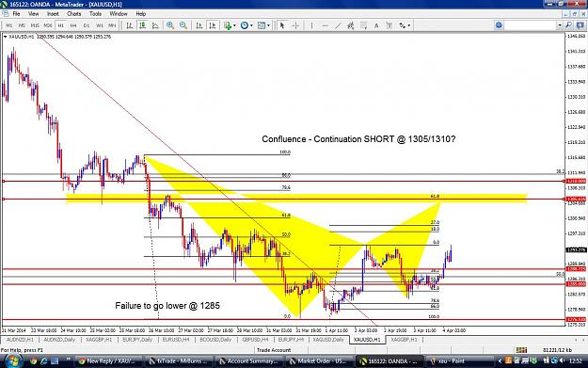Choose the trendline drawing tool
The height and width of the screenshot is (368, 588).
point(338,25)
